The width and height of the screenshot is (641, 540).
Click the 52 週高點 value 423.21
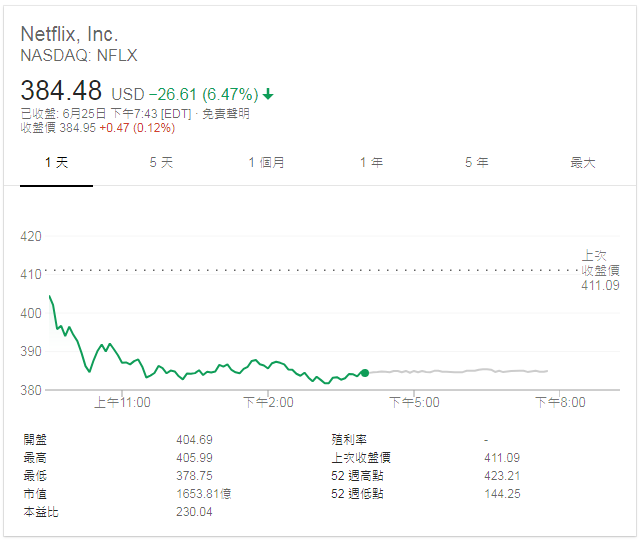[x=501, y=476]
